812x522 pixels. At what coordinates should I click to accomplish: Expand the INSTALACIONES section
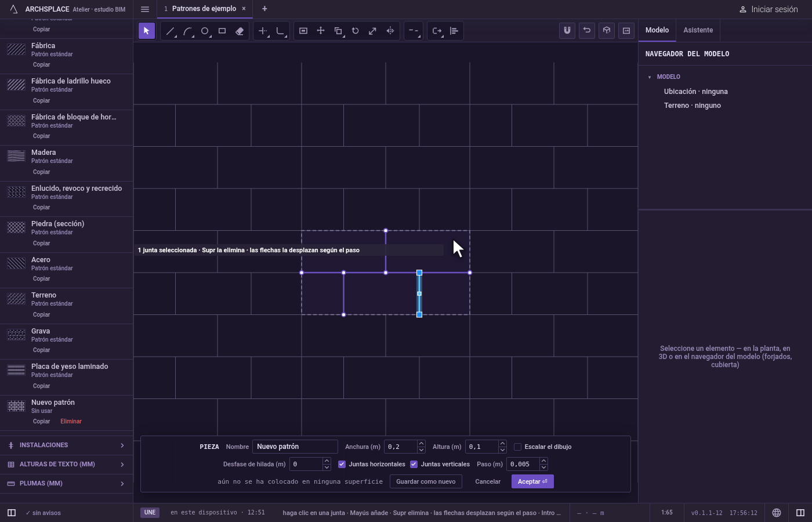[x=66, y=445]
